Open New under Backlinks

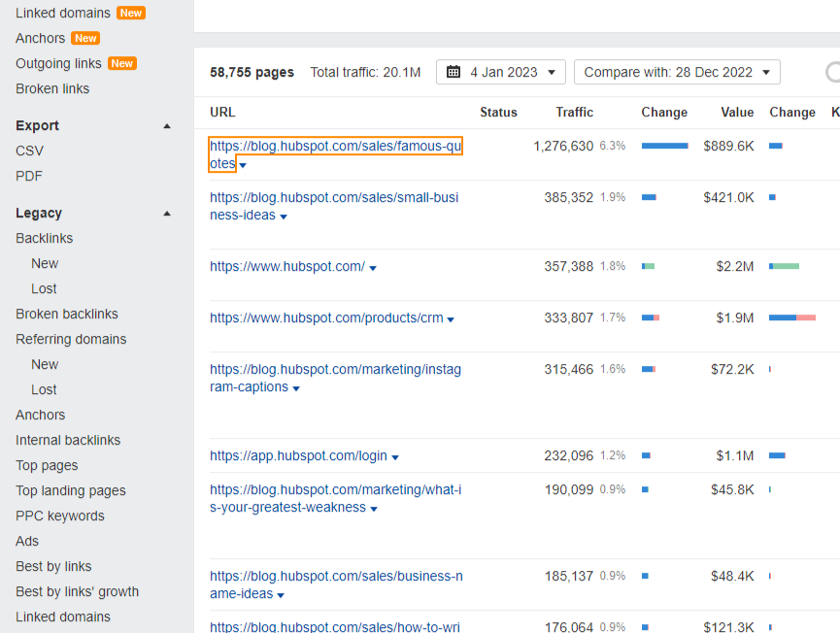point(45,263)
